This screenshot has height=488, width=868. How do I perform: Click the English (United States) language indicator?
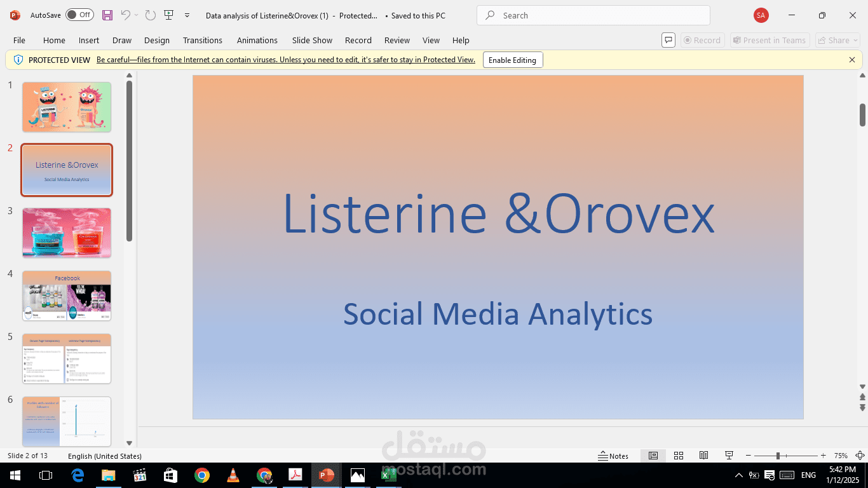[x=105, y=456]
